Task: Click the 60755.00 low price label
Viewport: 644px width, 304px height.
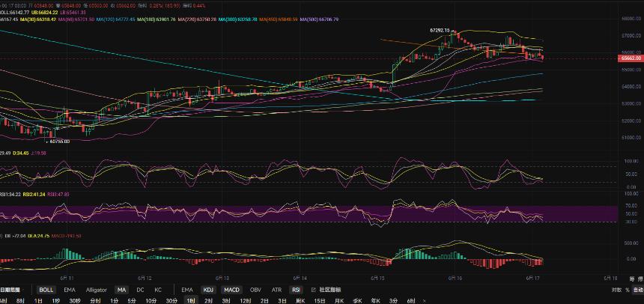Action: click(x=60, y=142)
